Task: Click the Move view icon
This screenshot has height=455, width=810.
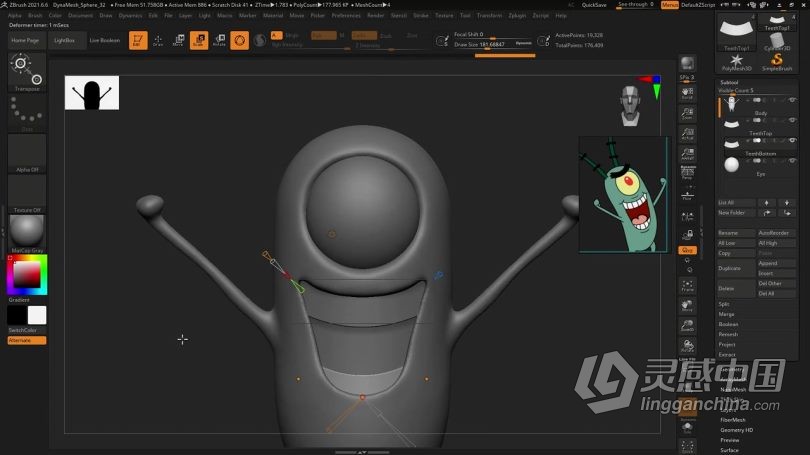Action: tap(687, 306)
